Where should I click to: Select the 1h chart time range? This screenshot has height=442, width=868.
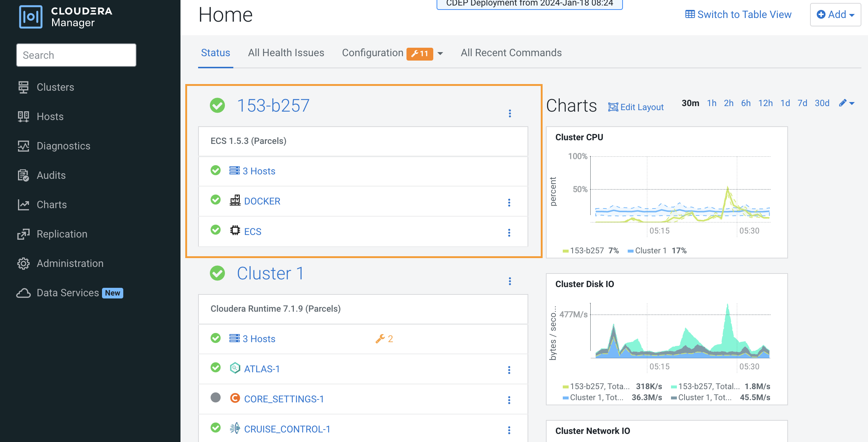click(x=712, y=103)
